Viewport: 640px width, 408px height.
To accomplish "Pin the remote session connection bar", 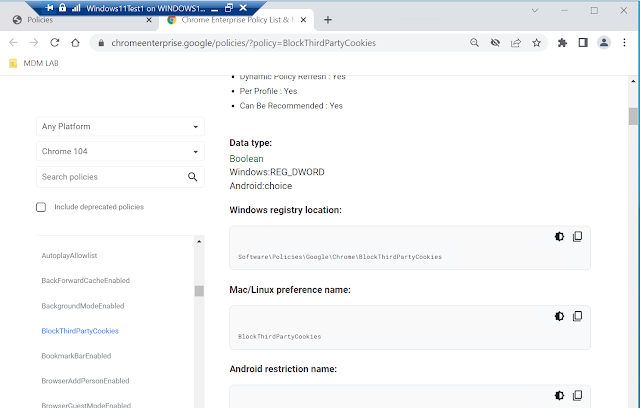I will point(50,8).
